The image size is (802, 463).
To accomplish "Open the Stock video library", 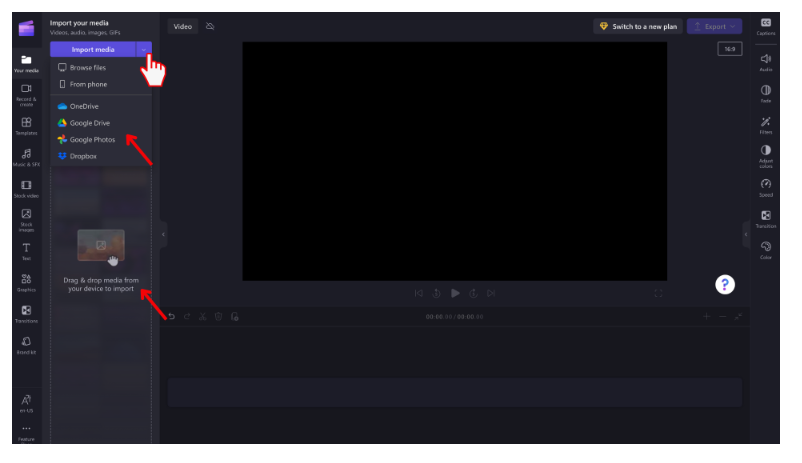I will [26, 188].
